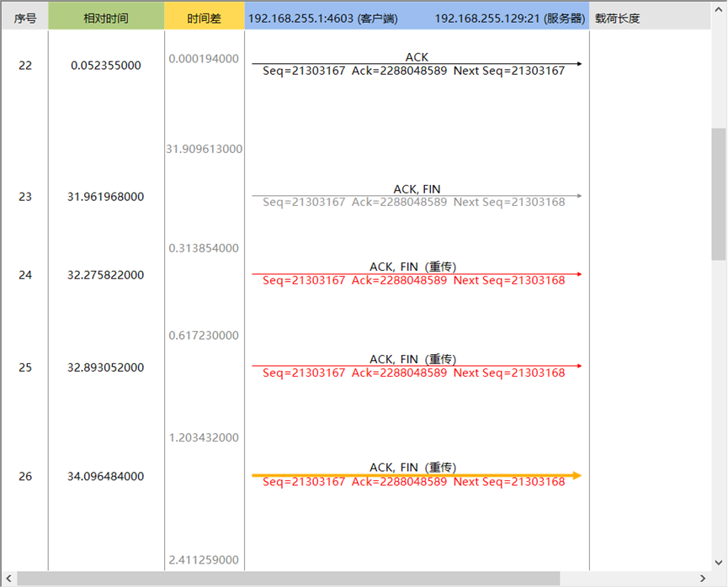Select packet row number 24
728x587 pixels.
[x=25, y=275]
